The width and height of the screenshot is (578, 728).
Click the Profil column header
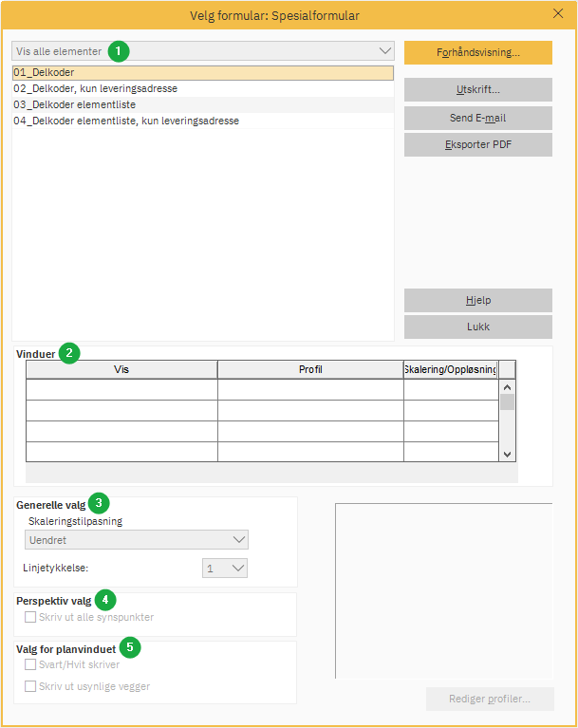310,369
